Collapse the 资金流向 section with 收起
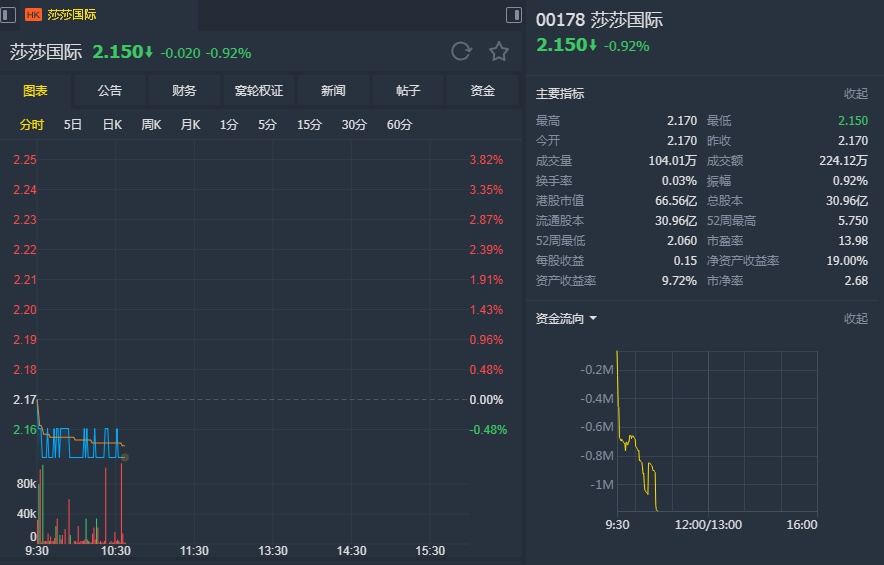This screenshot has height=565, width=884. 856,319
